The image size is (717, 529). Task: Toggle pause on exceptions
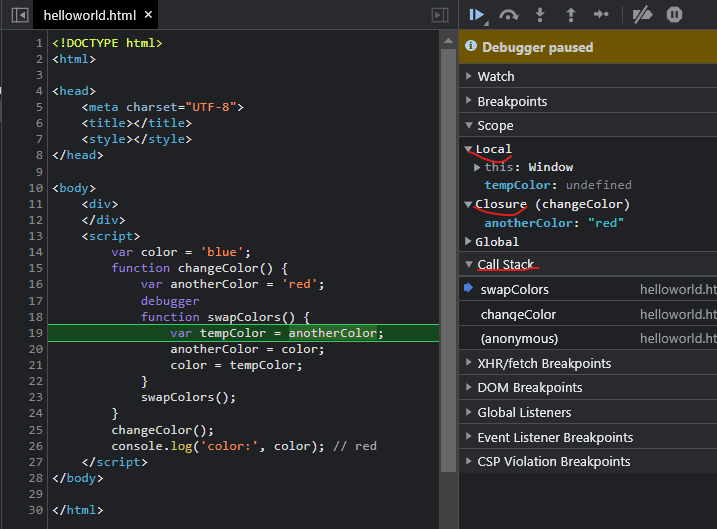pyautogui.click(x=675, y=14)
